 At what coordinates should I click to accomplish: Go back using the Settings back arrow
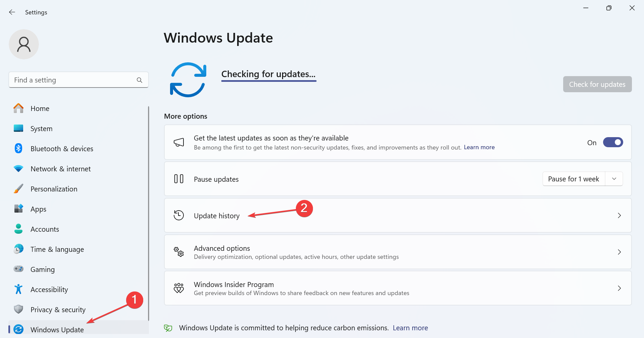(x=12, y=12)
